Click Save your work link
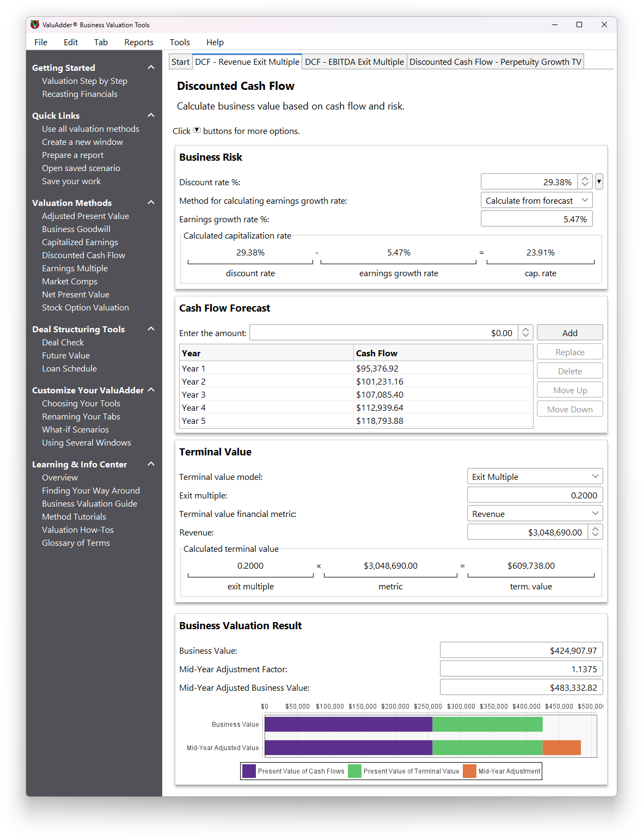The image size is (643, 840). tap(71, 181)
